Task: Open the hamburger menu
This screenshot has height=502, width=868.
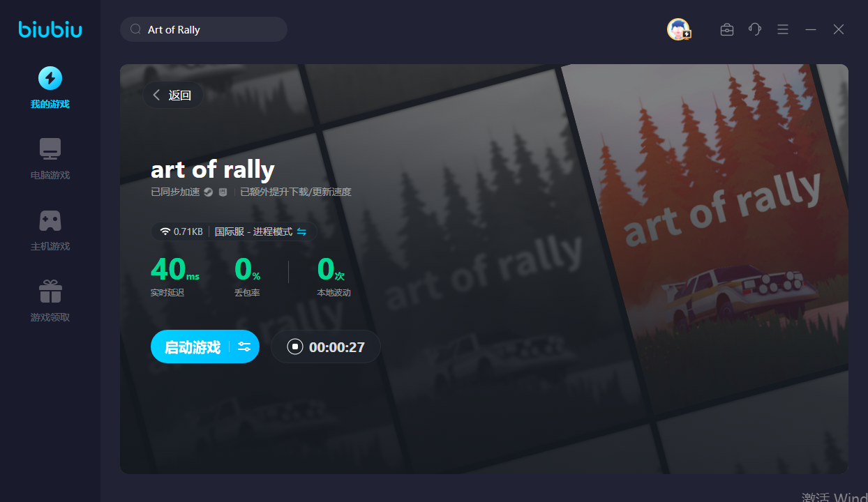Action: pos(783,29)
